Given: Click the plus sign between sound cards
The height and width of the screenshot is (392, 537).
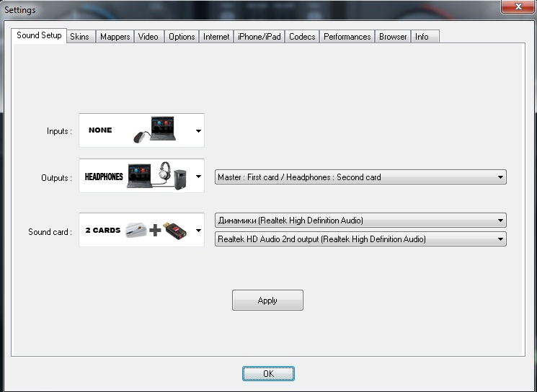Looking at the screenshot, I should (155, 230).
